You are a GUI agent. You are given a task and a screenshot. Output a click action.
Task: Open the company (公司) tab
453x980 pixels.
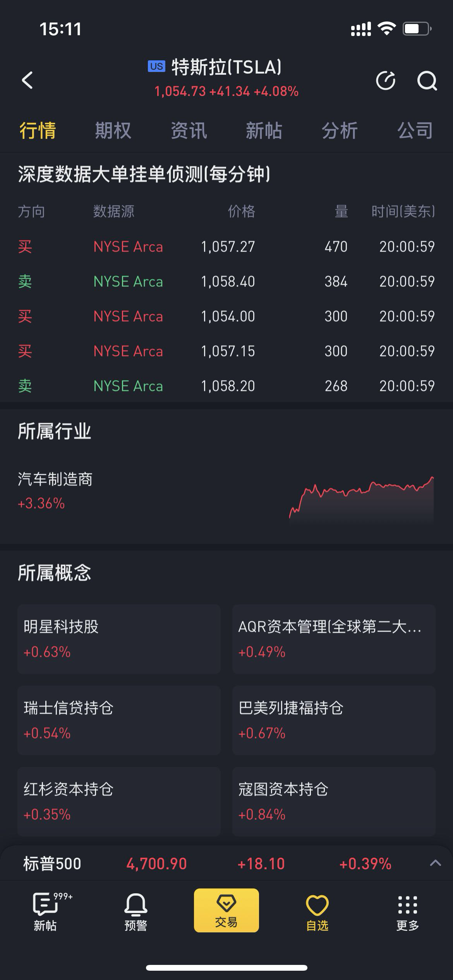[415, 130]
